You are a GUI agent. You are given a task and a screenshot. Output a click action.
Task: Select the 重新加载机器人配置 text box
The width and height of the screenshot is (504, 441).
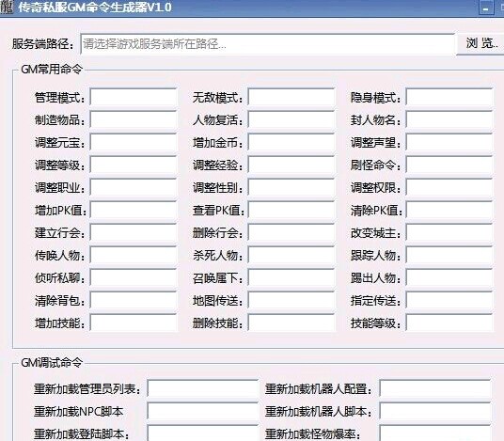(435, 388)
